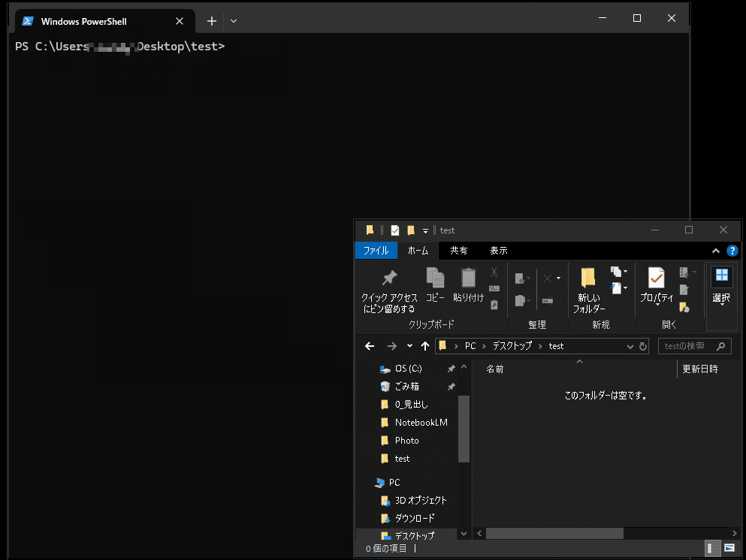Open the ファイル menu in Explorer
The height and width of the screenshot is (560, 746).
(x=376, y=251)
